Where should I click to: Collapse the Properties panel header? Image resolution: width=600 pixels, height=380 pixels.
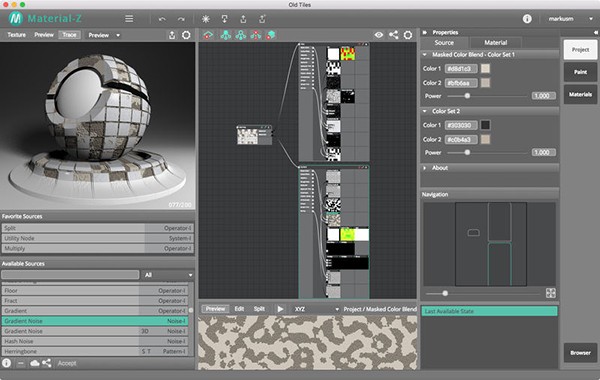[x=425, y=33]
